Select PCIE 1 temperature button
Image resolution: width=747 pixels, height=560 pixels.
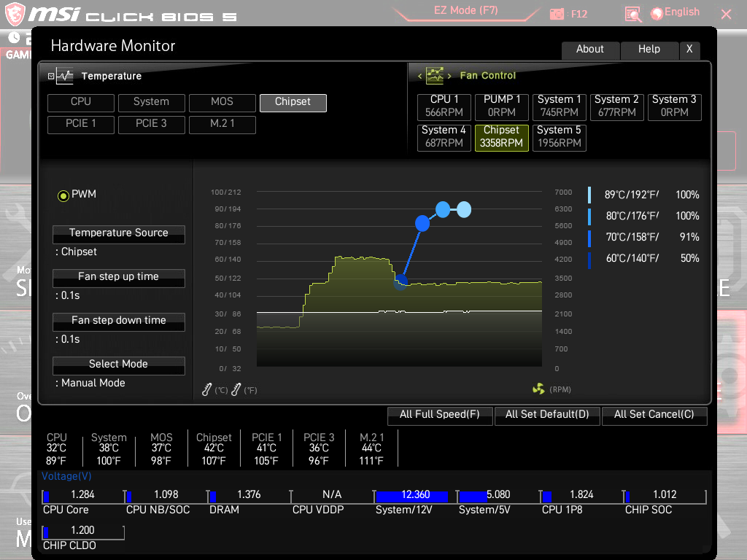coord(81,124)
